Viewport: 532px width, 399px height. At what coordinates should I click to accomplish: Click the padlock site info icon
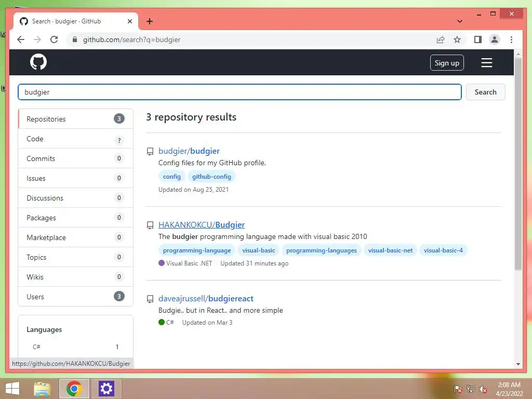(x=75, y=39)
